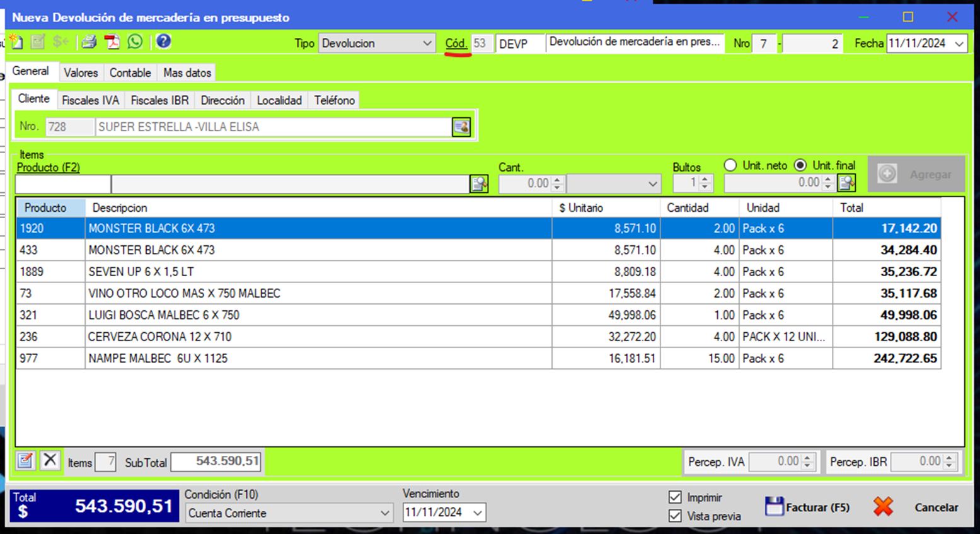Send via WhatsApp icon
This screenshot has height=534, width=980.
click(135, 42)
